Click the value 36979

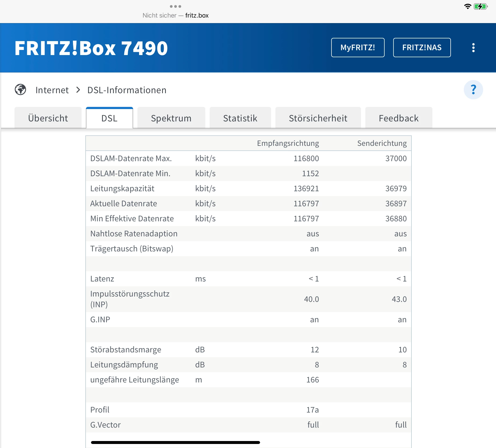coord(396,188)
